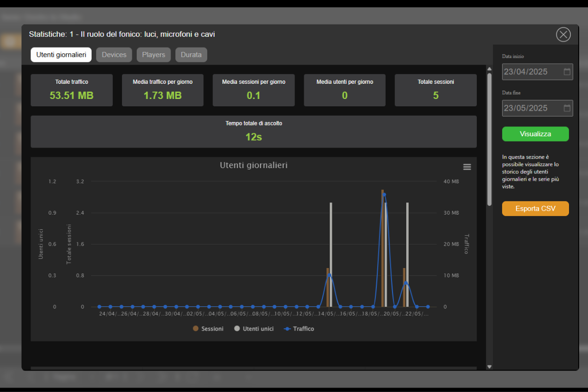The image size is (588, 392).
Task: Open the Players tab
Action: coord(154,54)
